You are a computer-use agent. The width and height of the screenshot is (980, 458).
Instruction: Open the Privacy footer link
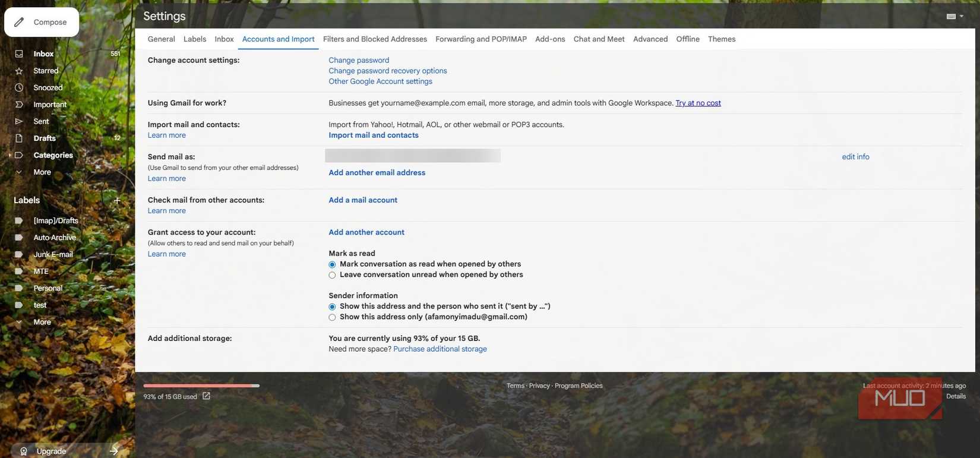click(x=539, y=386)
